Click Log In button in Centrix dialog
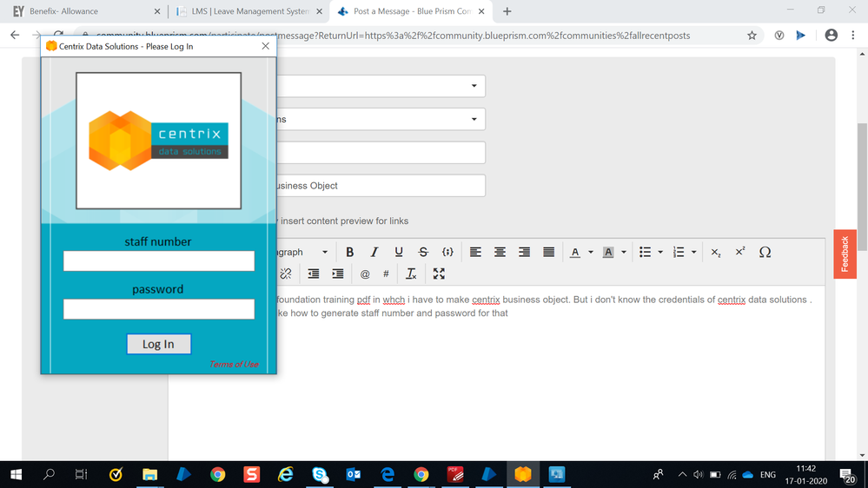The width and height of the screenshot is (868, 488). (158, 344)
